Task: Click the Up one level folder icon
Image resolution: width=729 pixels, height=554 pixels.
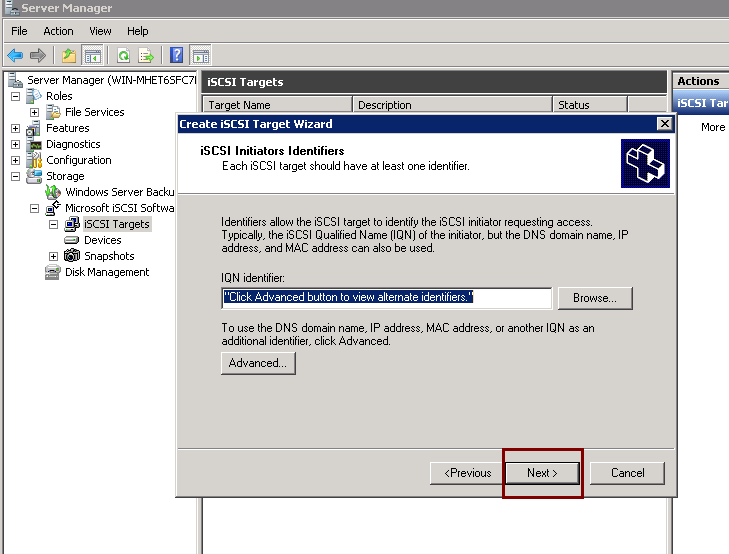Action: (68, 56)
